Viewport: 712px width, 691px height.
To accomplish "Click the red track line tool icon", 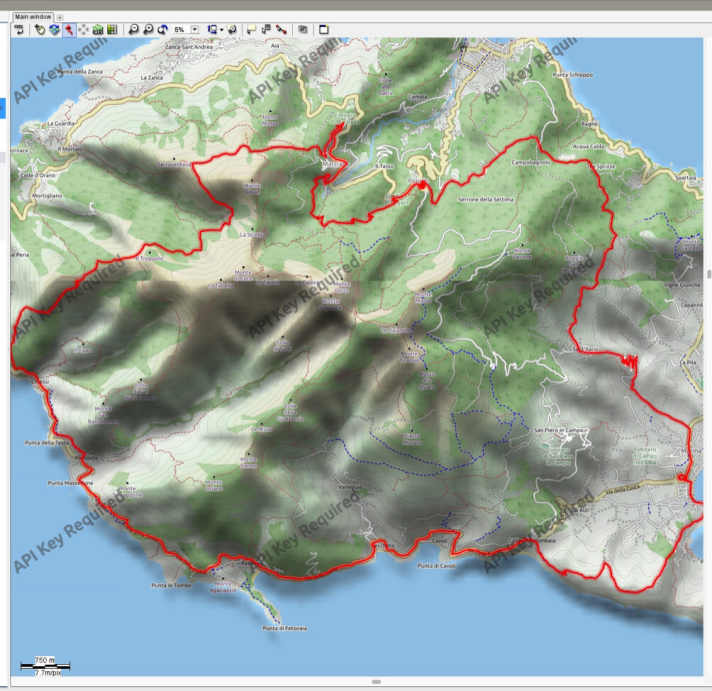I will coord(282,30).
